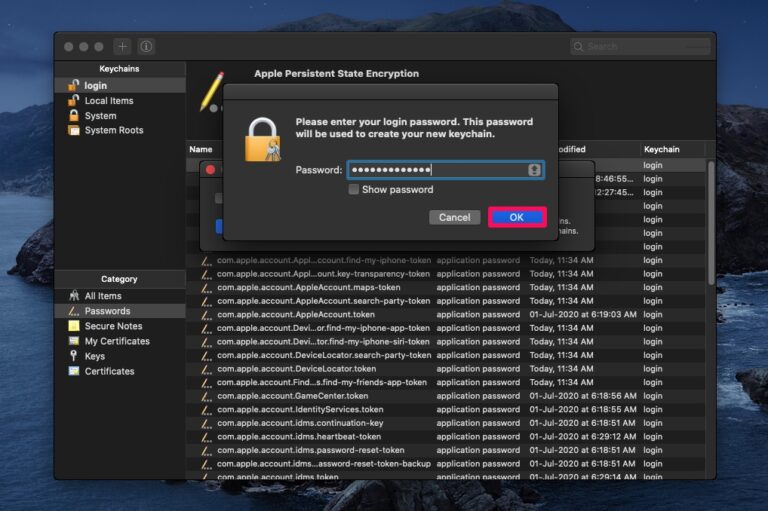
Task: Select the System Roots keychain
Action: (120, 130)
